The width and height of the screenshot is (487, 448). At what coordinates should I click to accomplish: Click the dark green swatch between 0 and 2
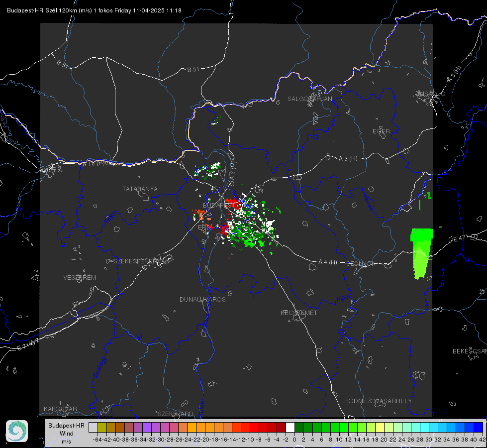tap(299, 428)
